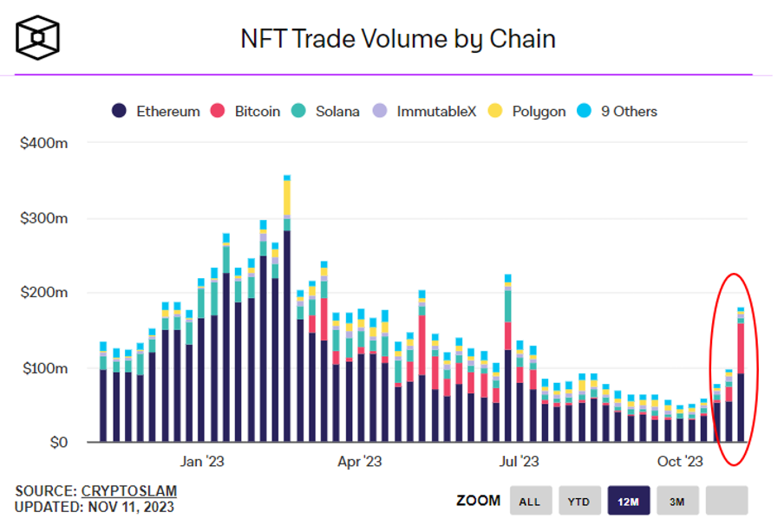Choose the 3M zoom range
784x532 pixels.
pyautogui.click(x=678, y=500)
